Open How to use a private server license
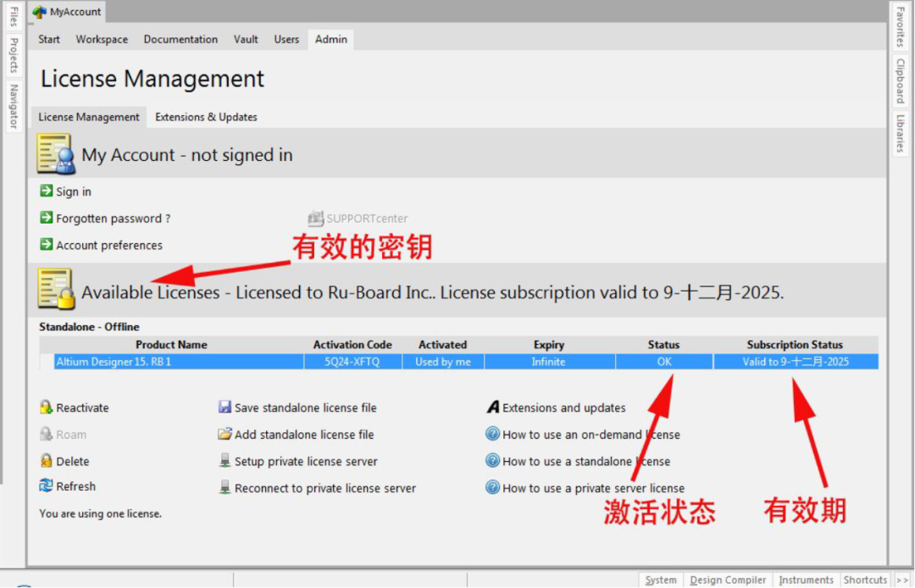Image resolution: width=915 pixels, height=588 pixels. (x=593, y=488)
